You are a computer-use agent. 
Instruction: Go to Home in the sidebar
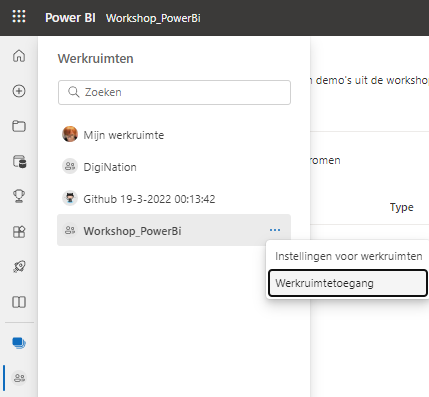click(19, 56)
